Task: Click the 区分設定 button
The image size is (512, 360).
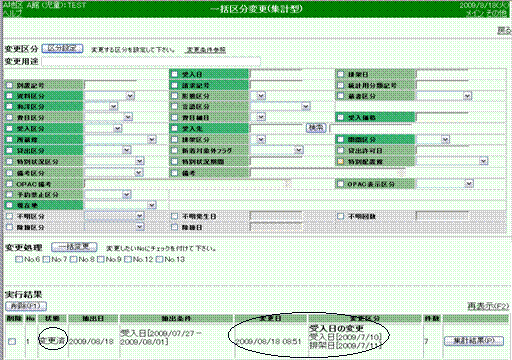Action: [x=62, y=48]
